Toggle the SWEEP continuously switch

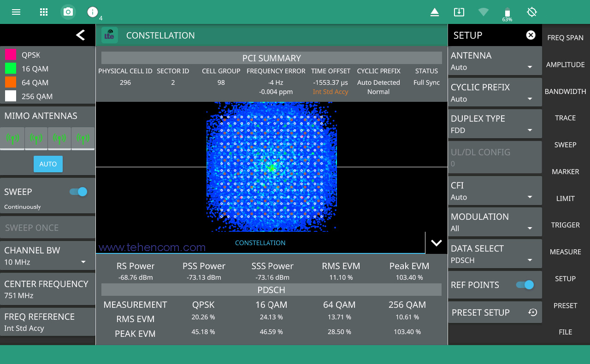tap(78, 192)
